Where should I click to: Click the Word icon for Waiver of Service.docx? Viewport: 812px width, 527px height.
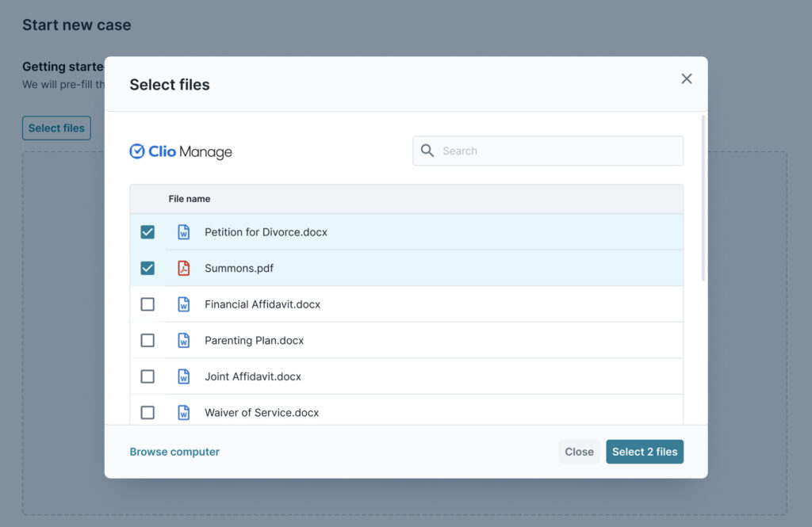coord(183,412)
